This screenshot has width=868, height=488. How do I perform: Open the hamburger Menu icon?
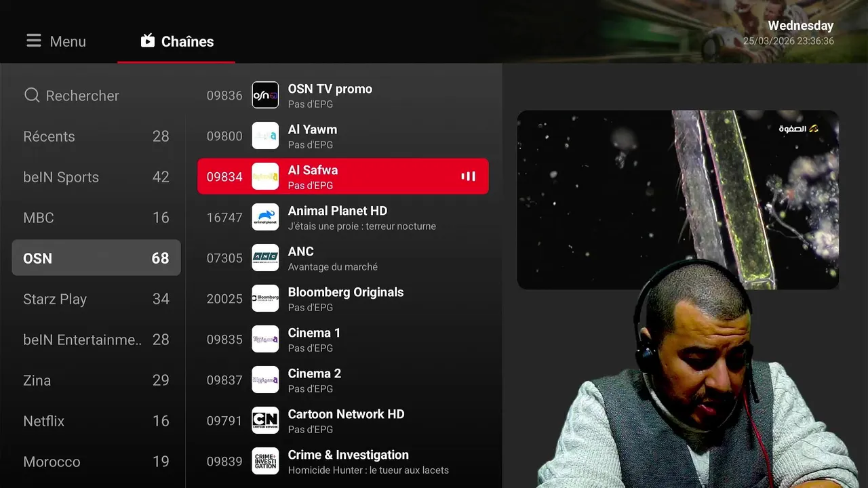tap(34, 41)
